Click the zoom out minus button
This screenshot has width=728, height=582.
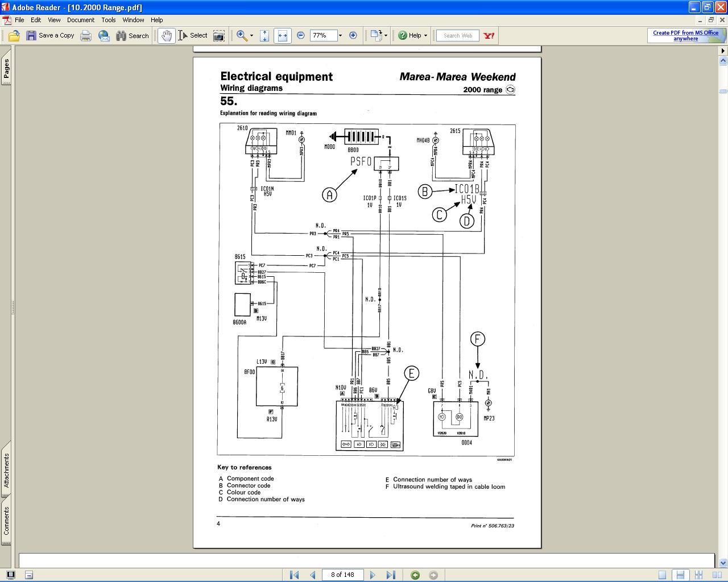(x=301, y=35)
